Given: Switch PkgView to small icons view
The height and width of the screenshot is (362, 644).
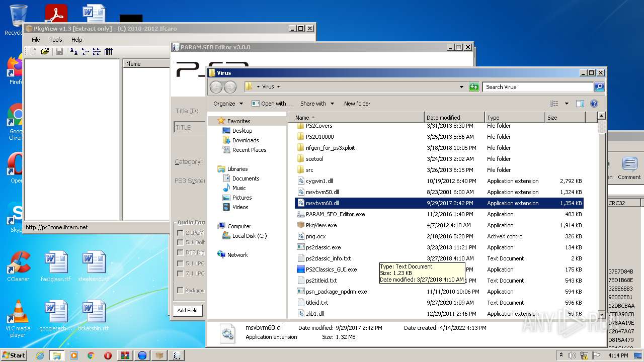Looking at the screenshot, I should coord(85,51).
